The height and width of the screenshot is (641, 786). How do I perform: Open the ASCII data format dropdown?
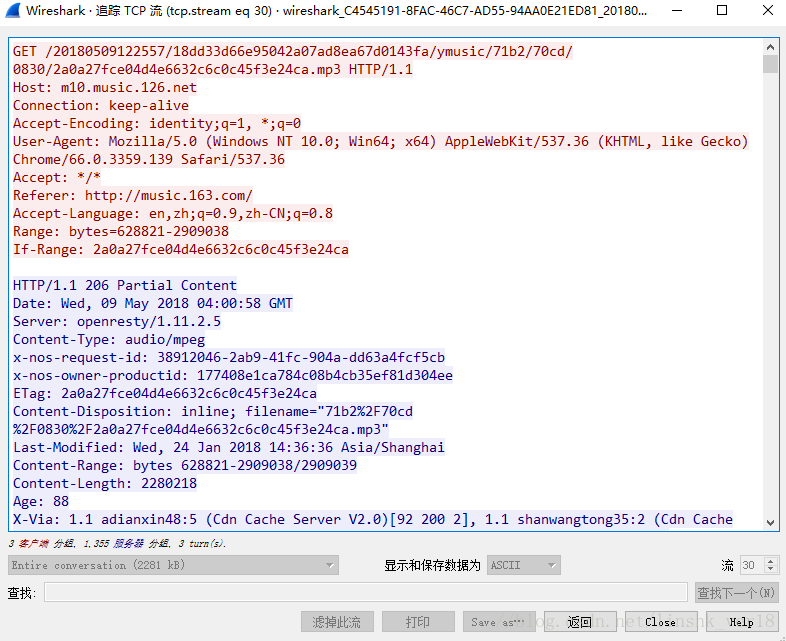pyautogui.click(x=523, y=565)
